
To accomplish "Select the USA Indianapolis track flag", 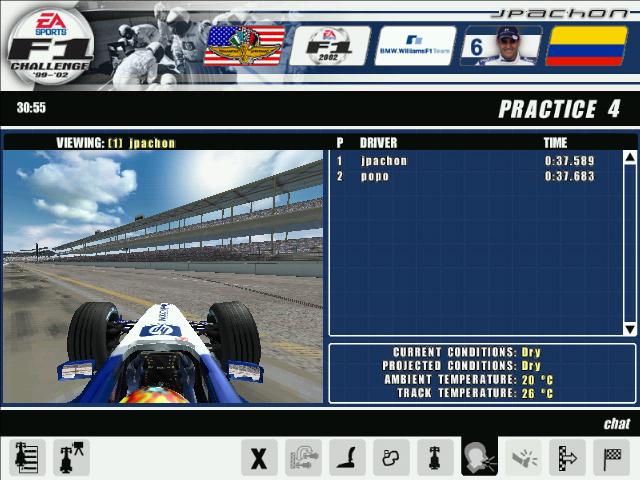I will pos(244,46).
